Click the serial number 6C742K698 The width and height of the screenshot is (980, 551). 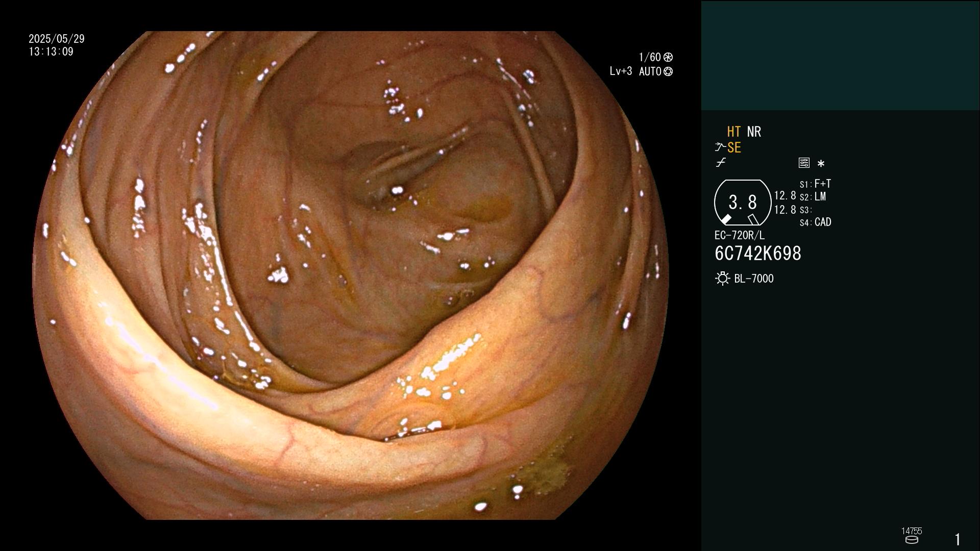tap(758, 254)
